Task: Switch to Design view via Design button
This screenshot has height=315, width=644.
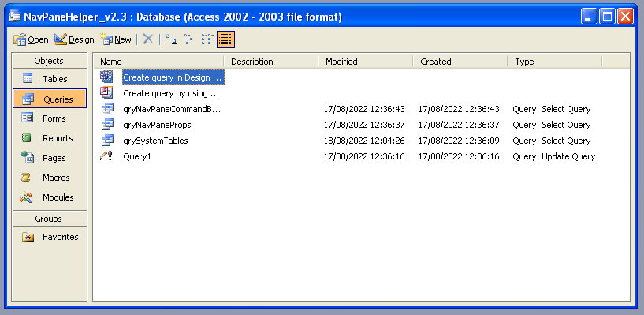Action: click(x=74, y=39)
